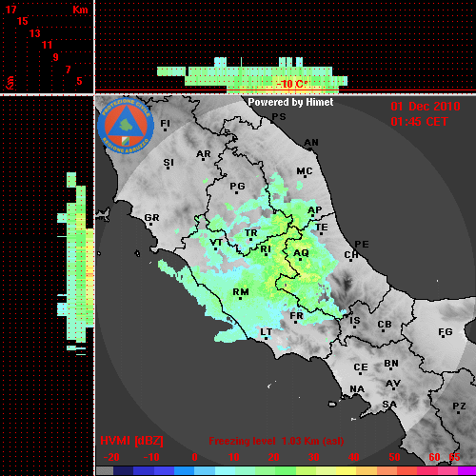
Task: Click the Freezing level 1.03 Km text
Action: 276,441
